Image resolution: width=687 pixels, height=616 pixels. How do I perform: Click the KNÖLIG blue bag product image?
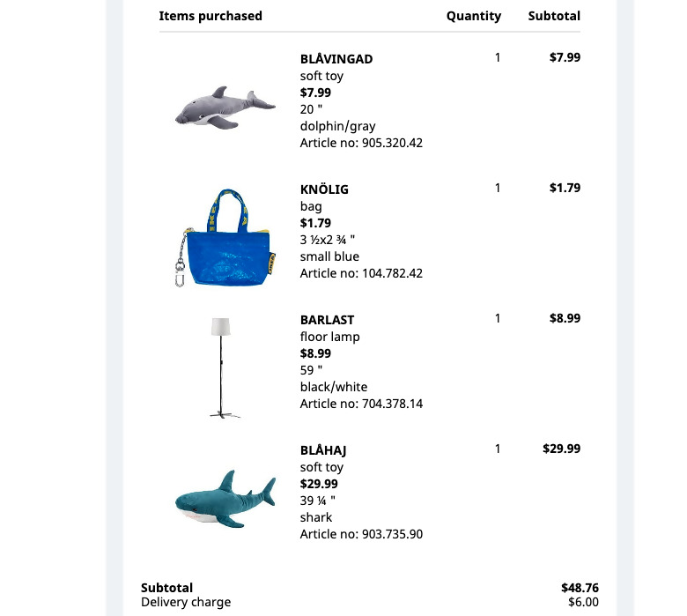pos(225,238)
